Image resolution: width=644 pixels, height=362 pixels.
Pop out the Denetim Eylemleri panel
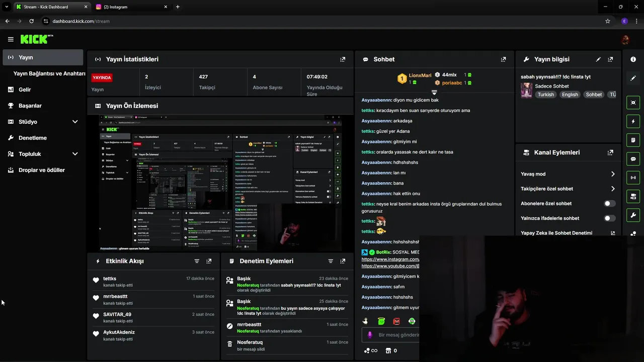(x=343, y=261)
